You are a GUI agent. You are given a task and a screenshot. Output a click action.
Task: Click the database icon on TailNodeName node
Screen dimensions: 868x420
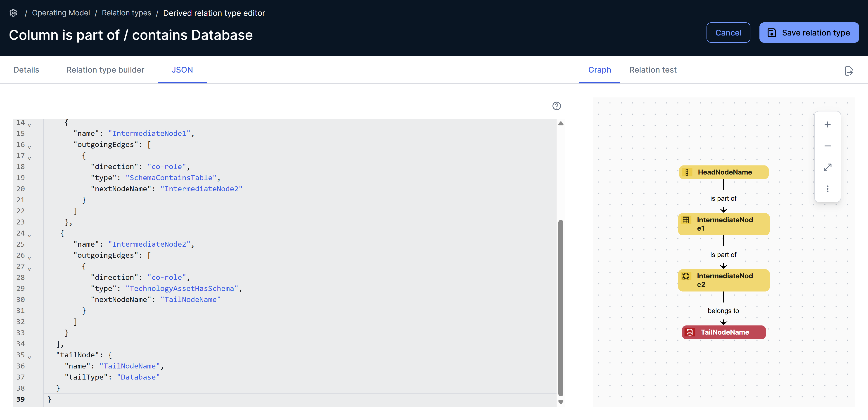[x=690, y=332]
